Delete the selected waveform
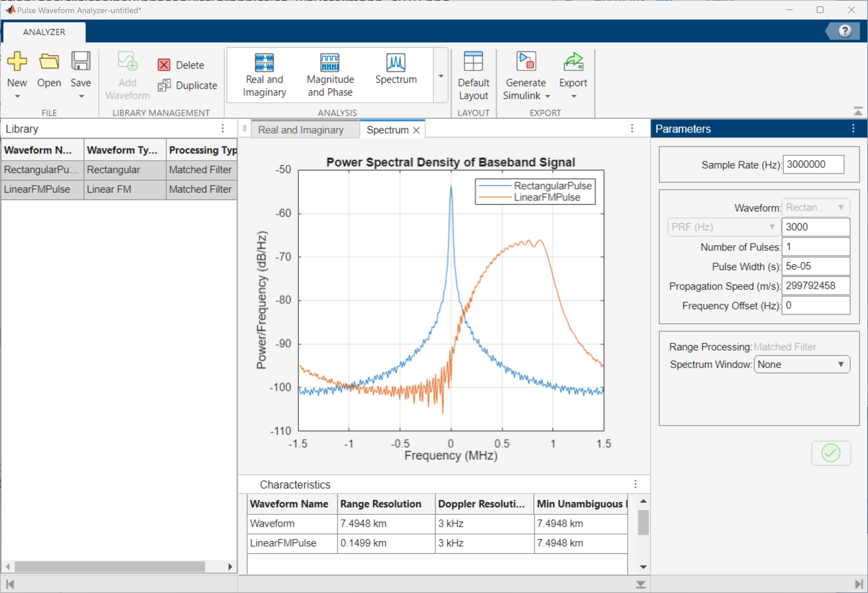The image size is (868, 593). coord(181,65)
